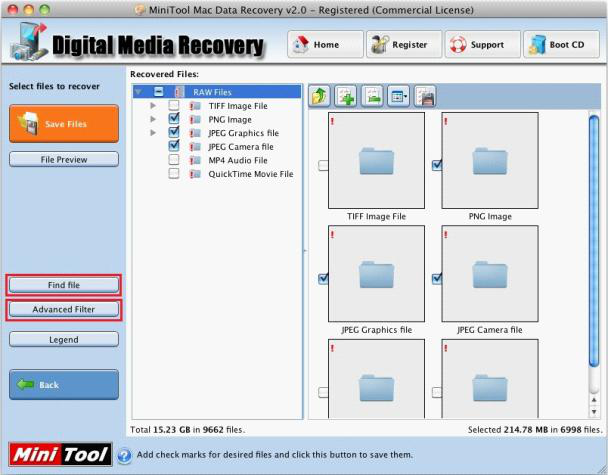
Task: Click the Digital Media Recovery logo icon
Action: click(x=29, y=42)
